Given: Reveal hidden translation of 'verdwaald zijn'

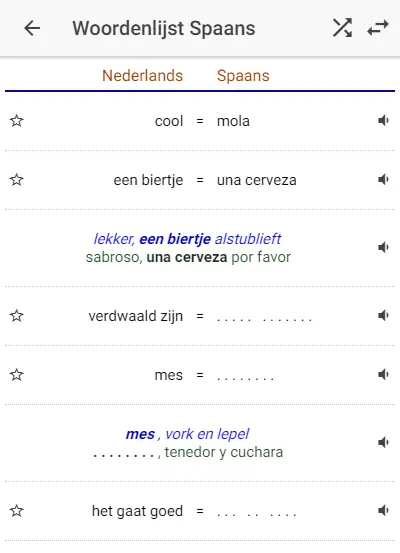Looking at the screenshot, I should point(264,319).
